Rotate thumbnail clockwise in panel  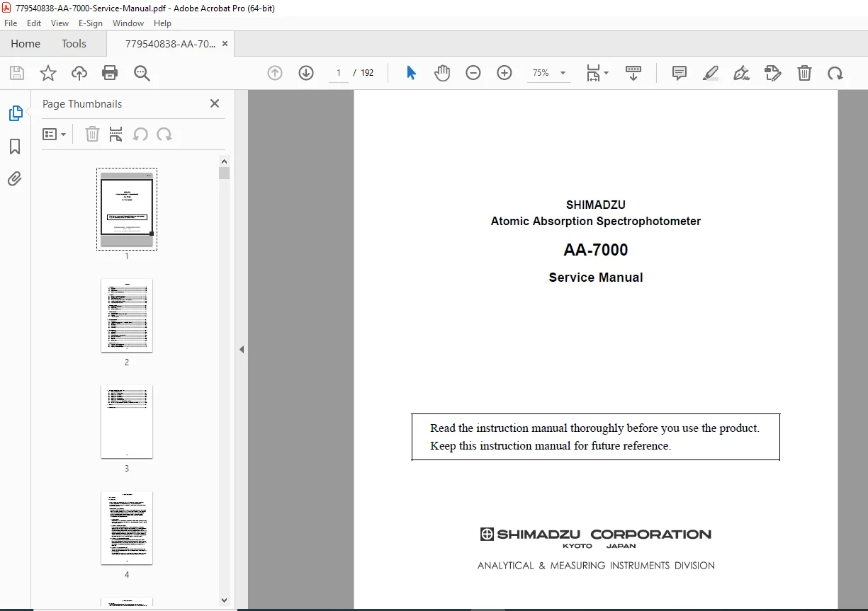click(164, 134)
